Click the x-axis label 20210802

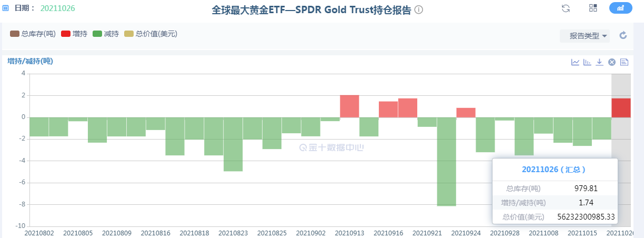pyautogui.click(x=39, y=232)
